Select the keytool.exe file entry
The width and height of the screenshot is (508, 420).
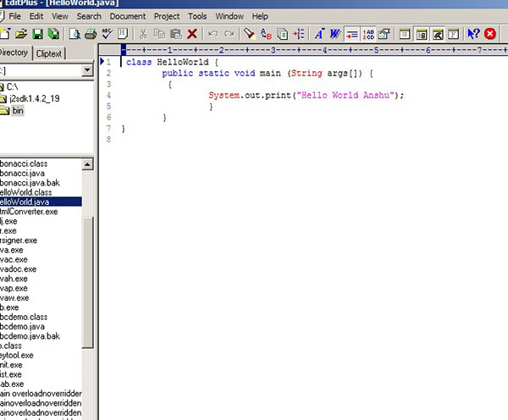[17, 355]
